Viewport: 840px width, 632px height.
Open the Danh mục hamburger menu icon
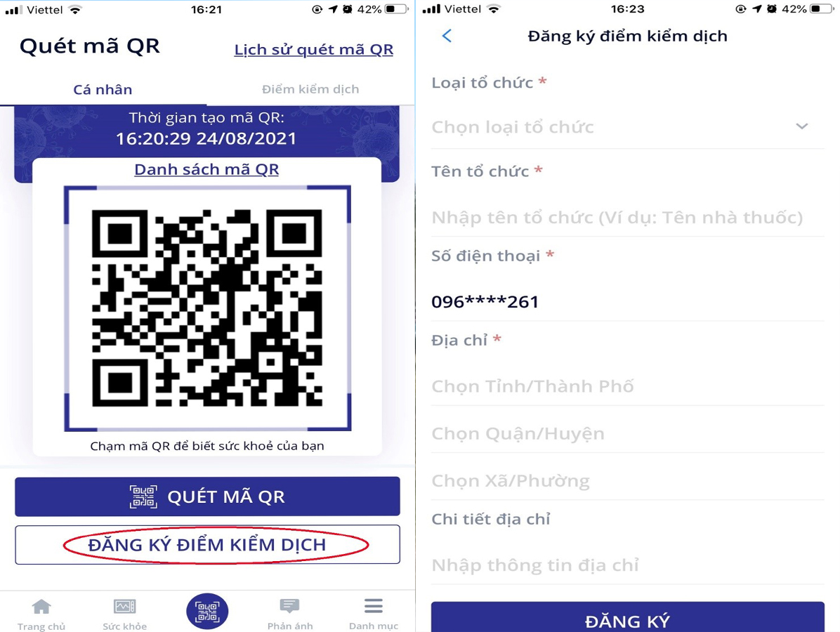click(374, 606)
